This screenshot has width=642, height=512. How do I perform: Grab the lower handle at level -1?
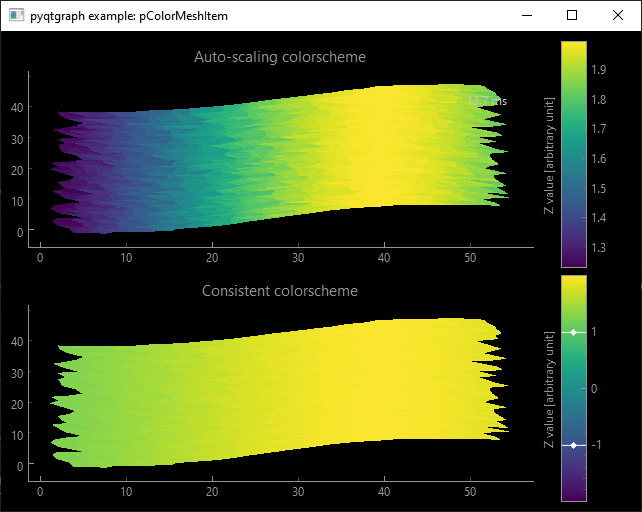coord(574,445)
